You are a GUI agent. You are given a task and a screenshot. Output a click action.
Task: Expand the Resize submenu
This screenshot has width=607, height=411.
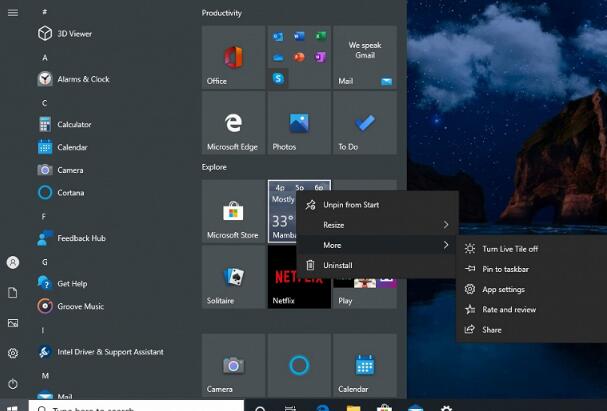[x=376, y=225]
